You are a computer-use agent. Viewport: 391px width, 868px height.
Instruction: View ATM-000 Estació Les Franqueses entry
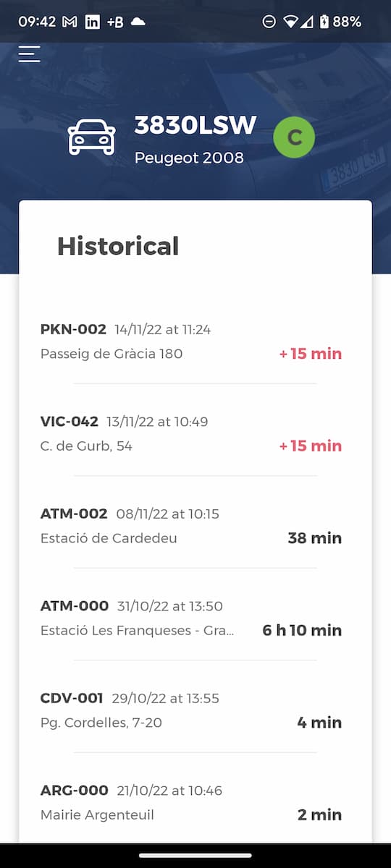195,618
